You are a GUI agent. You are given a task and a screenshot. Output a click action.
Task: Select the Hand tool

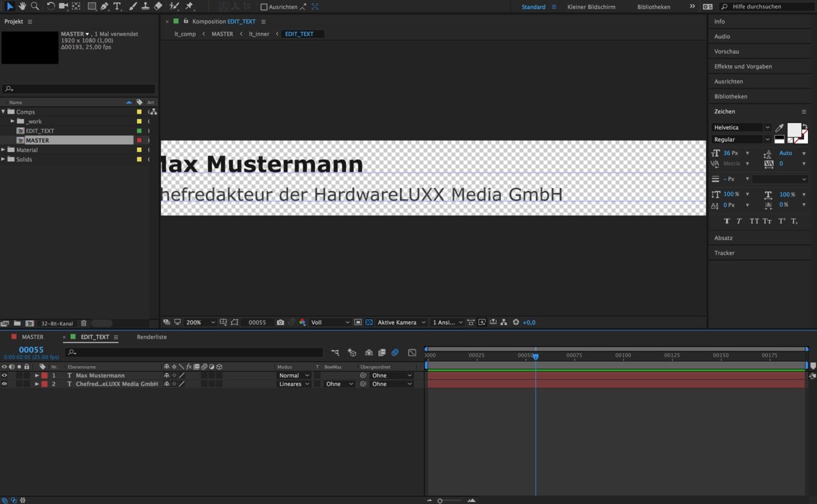[x=22, y=6]
